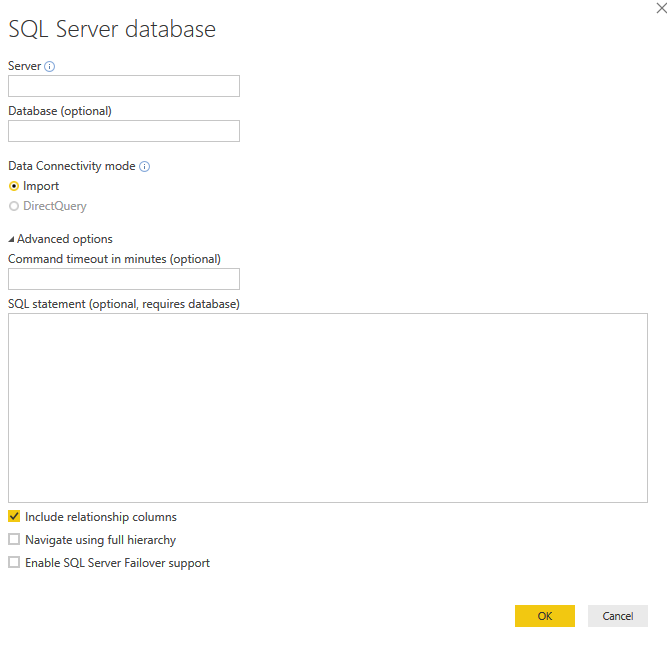Click the Server info icon
The height and width of the screenshot is (645, 667).
[x=49, y=66]
